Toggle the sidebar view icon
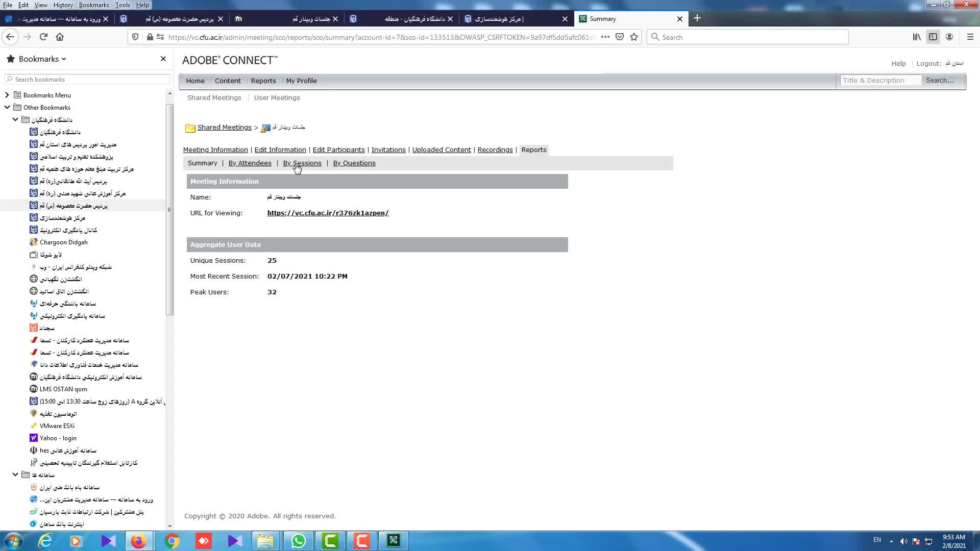 (933, 37)
